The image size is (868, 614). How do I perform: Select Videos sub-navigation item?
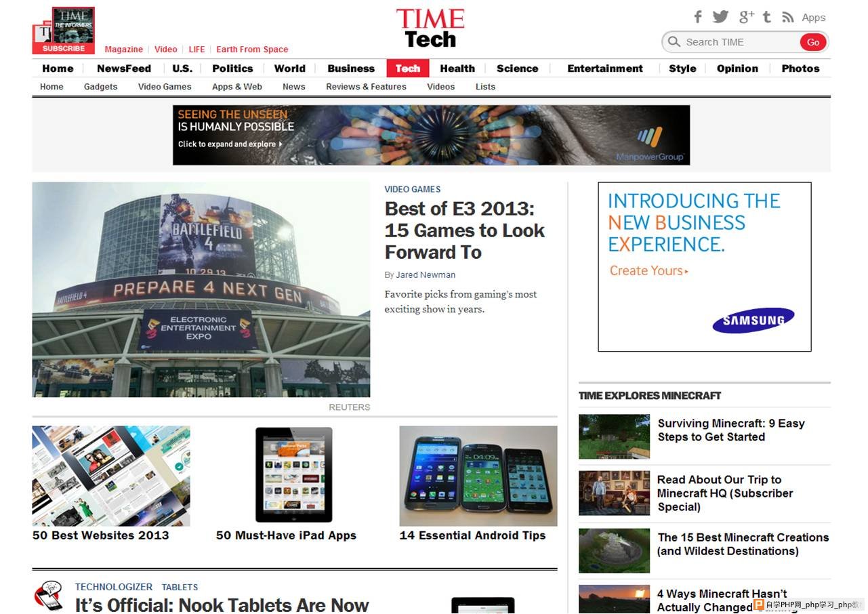(x=441, y=87)
